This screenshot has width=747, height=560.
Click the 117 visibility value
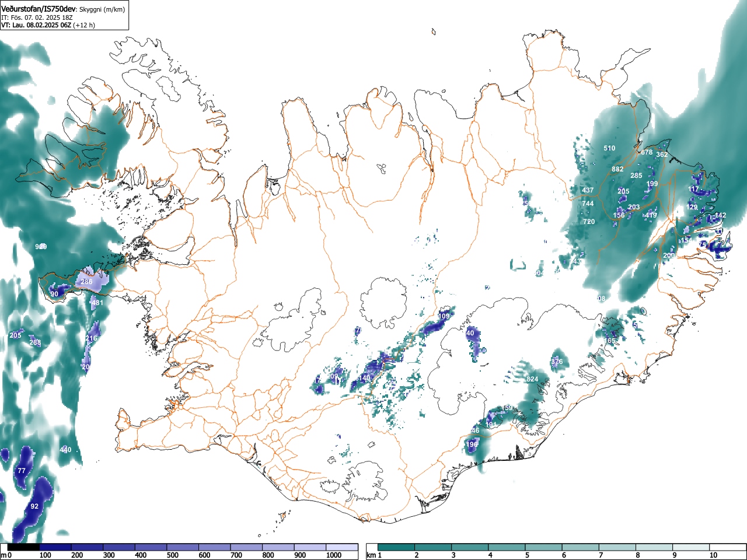[x=693, y=189]
